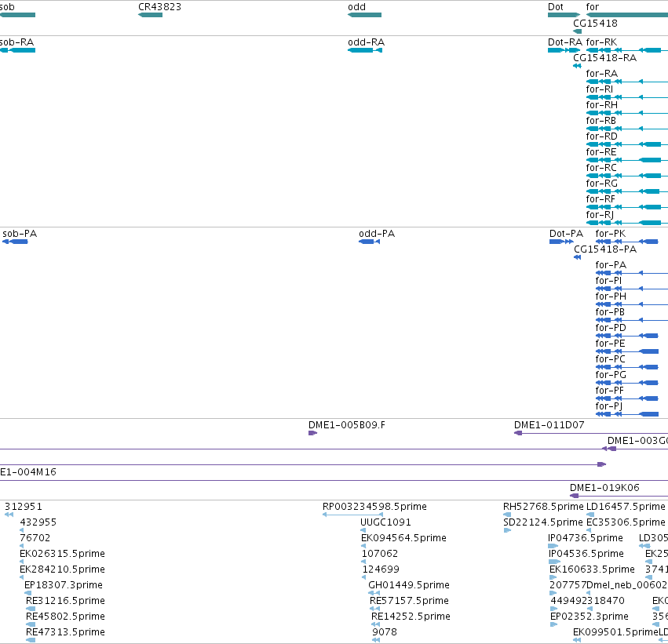This screenshot has height=644, width=668.
Task: Select RE47313.5prime EST
Action: click(x=31, y=640)
